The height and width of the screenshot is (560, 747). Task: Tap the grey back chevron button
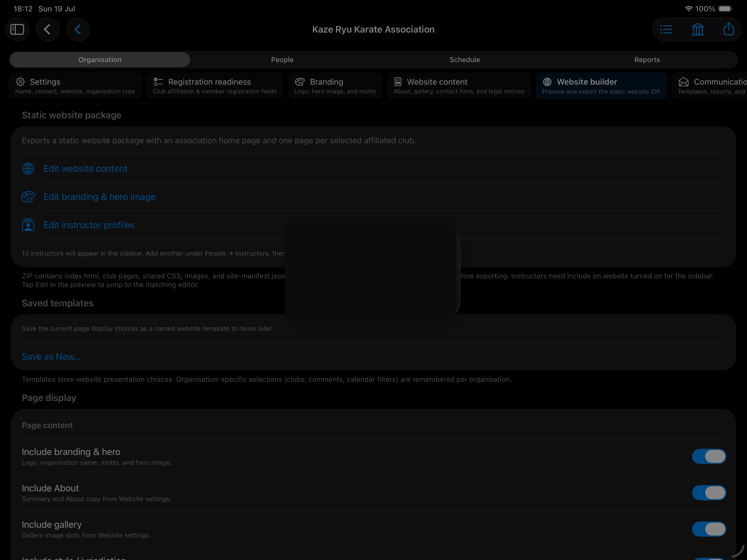click(48, 29)
